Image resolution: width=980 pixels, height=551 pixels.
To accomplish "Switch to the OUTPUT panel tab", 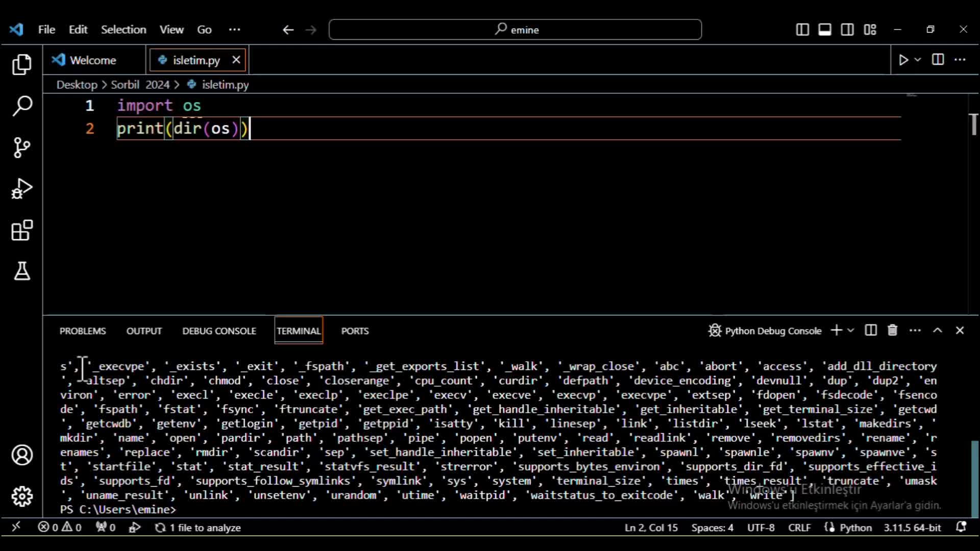I will point(144,331).
